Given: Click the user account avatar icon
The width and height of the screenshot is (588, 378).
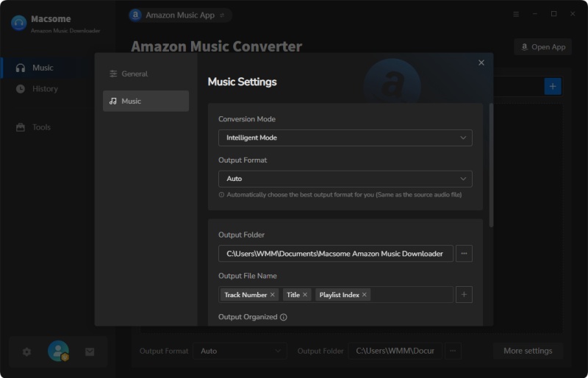Looking at the screenshot, I should tap(58, 351).
